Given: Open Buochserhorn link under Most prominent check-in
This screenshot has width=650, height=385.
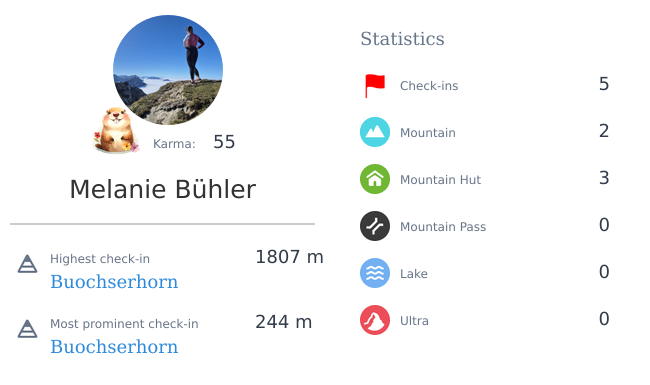Looking at the screenshot, I should coord(114,347).
